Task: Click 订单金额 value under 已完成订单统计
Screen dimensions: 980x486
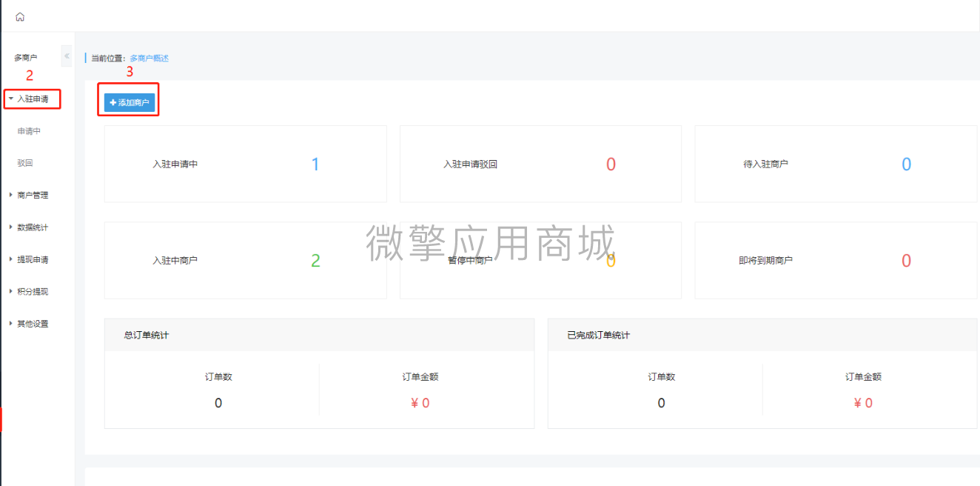Action: [863, 403]
